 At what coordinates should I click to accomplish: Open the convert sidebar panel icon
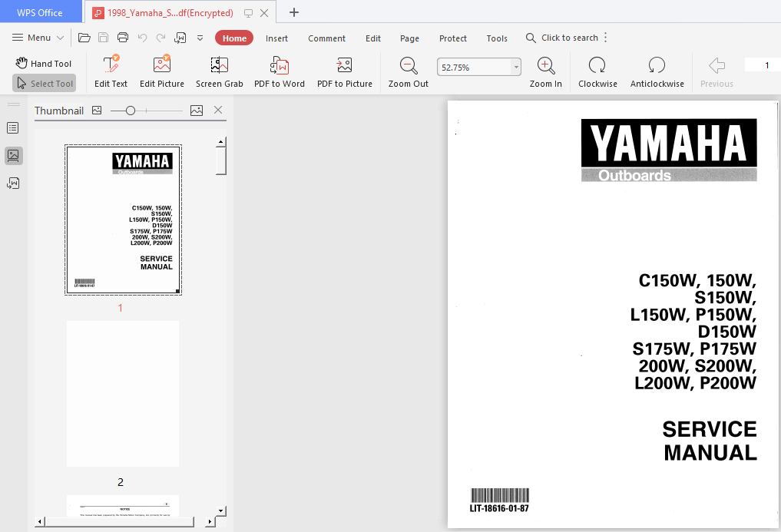click(x=14, y=183)
